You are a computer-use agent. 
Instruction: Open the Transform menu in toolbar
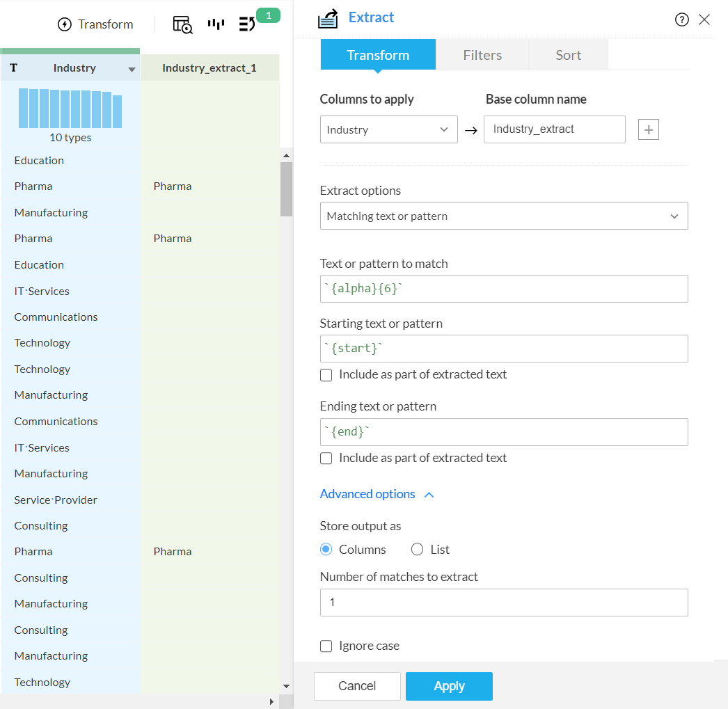click(x=95, y=24)
